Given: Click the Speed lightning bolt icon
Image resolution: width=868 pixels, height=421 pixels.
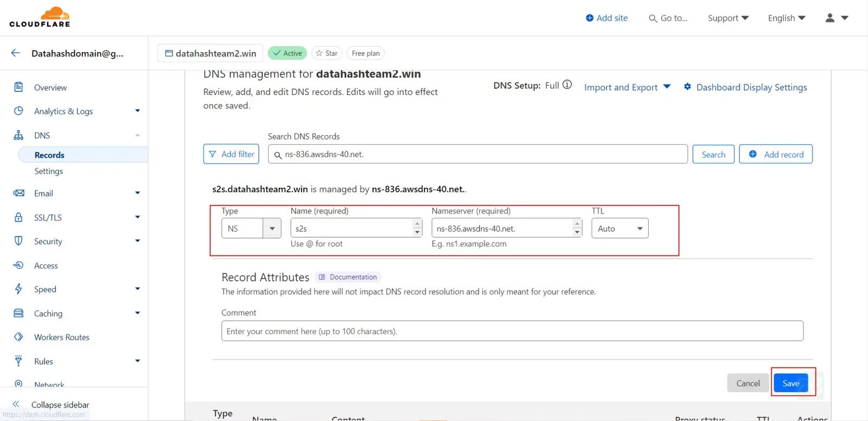Looking at the screenshot, I should [x=18, y=289].
